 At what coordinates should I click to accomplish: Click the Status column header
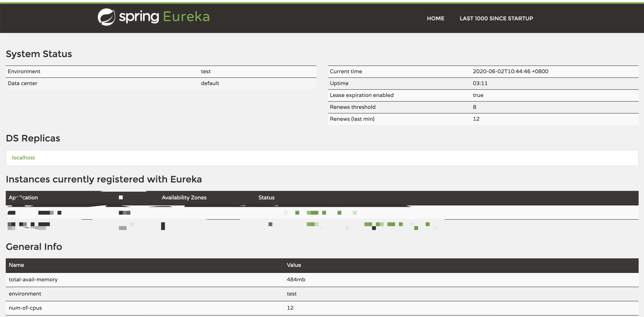[266, 198]
